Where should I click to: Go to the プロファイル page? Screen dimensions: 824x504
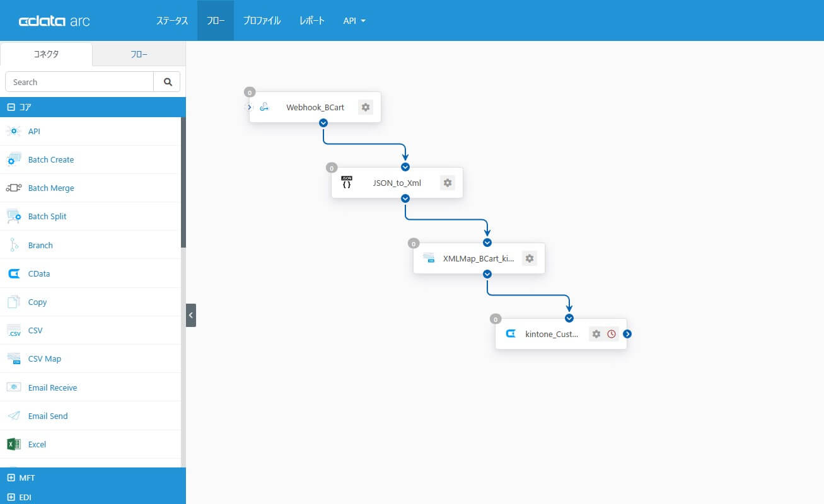(x=262, y=21)
